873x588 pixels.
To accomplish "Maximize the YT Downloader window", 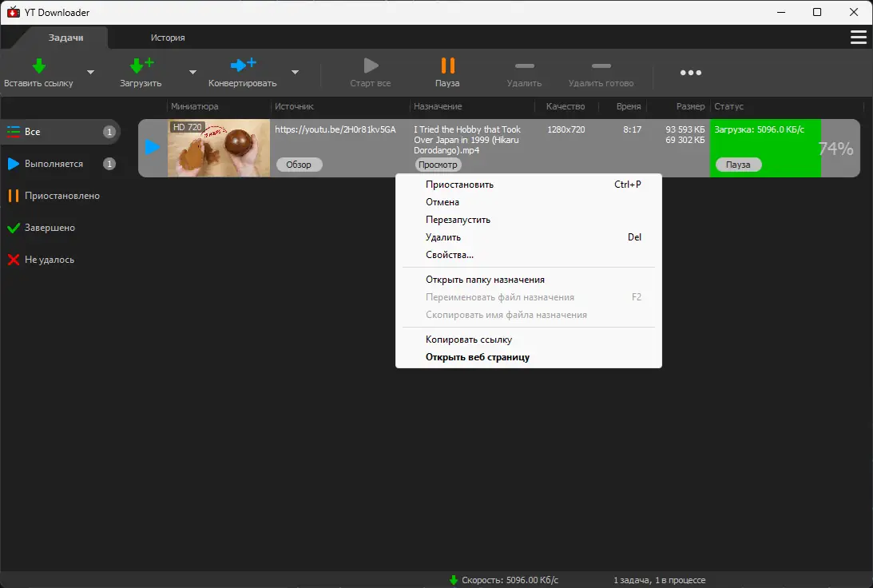I will pos(817,12).
